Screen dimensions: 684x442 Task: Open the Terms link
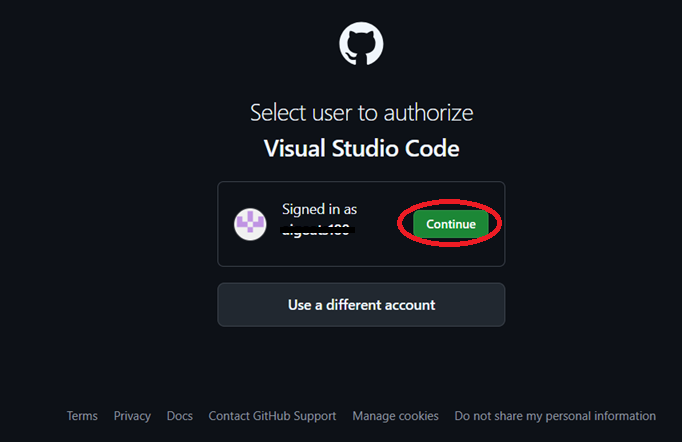click(x=82, y=416)
